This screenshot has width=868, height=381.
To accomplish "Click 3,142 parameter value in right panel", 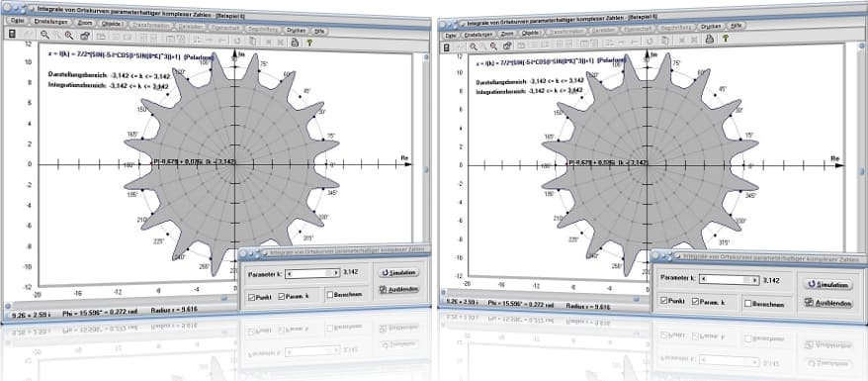I will tap(770, 281).
